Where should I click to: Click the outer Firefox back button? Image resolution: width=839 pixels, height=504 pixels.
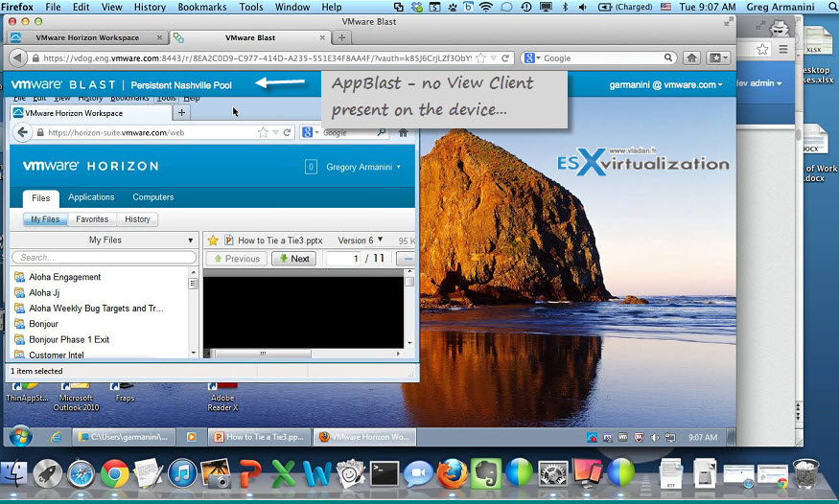pyautogui.click(x=17, y=57)
